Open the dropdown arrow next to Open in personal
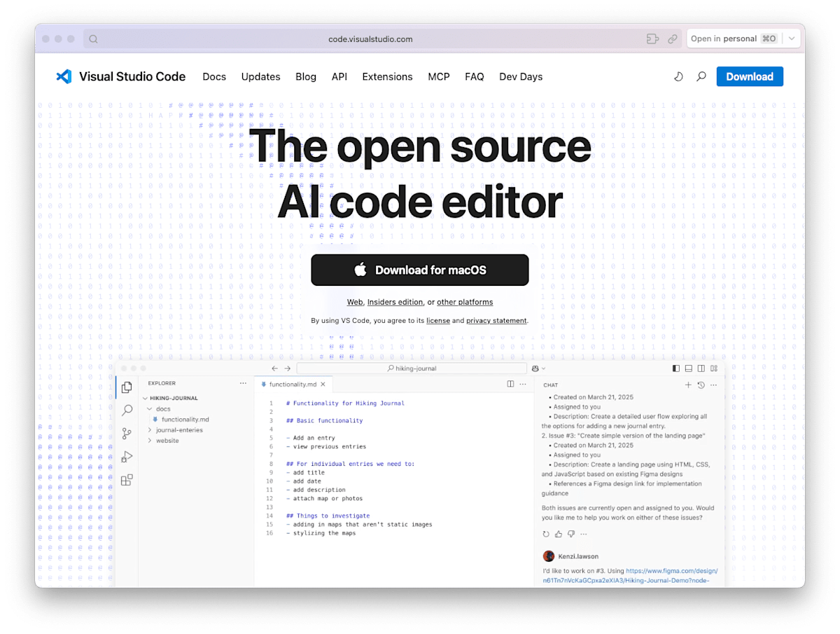 coord(792,39)
